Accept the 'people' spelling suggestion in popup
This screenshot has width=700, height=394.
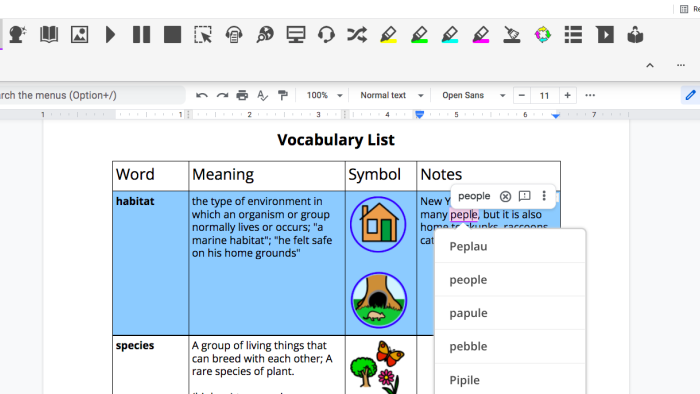[x=474, y=196]
